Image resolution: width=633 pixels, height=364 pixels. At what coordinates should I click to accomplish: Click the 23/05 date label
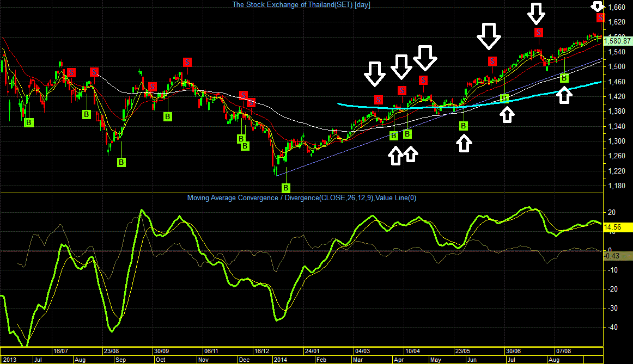pyautogui.click(x=462, y=351)
